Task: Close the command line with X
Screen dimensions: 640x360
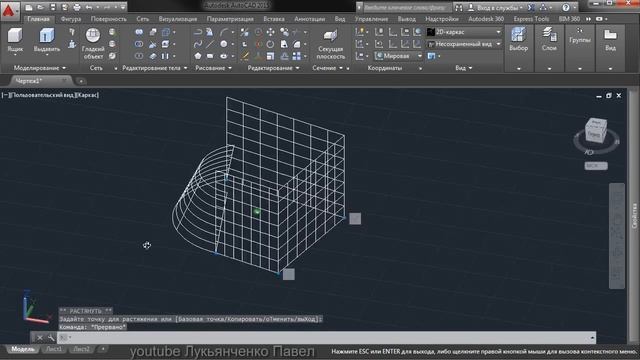Action: click(40, 338)
